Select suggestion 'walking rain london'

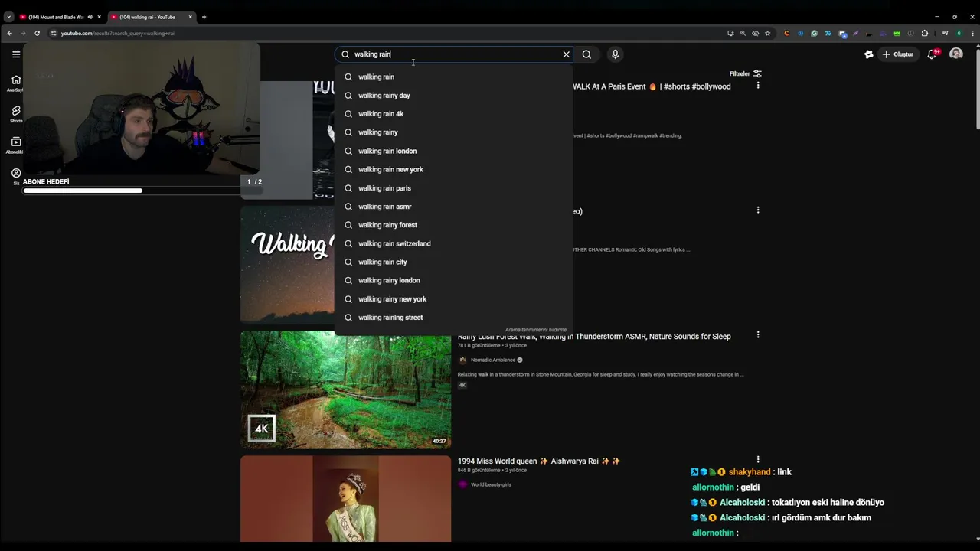tap(453, 151)
